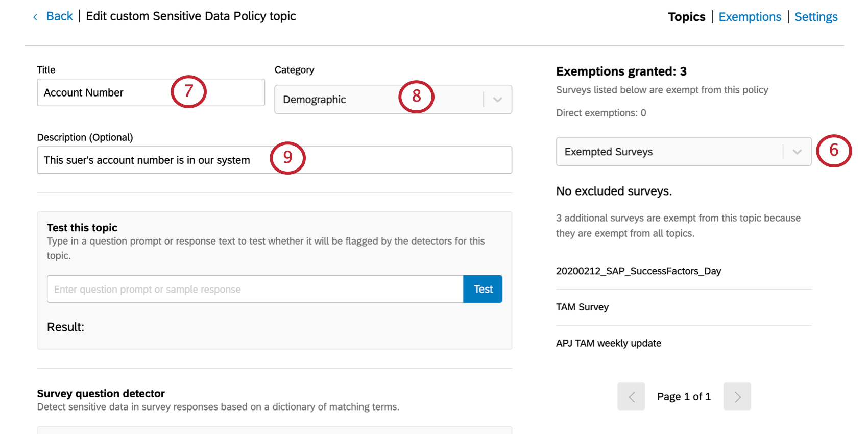Click the back chevron arrow icon
Image resolution: width=868 pixels, height=434 pixels.
click(x=35, y=17)
